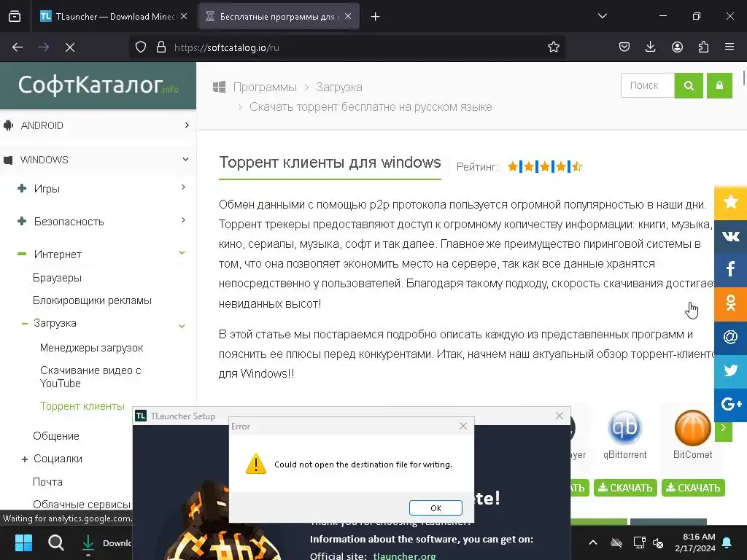Click the СофтКаталог site logo
Viewport: 747px width, 560px height.
pos(98,85)
